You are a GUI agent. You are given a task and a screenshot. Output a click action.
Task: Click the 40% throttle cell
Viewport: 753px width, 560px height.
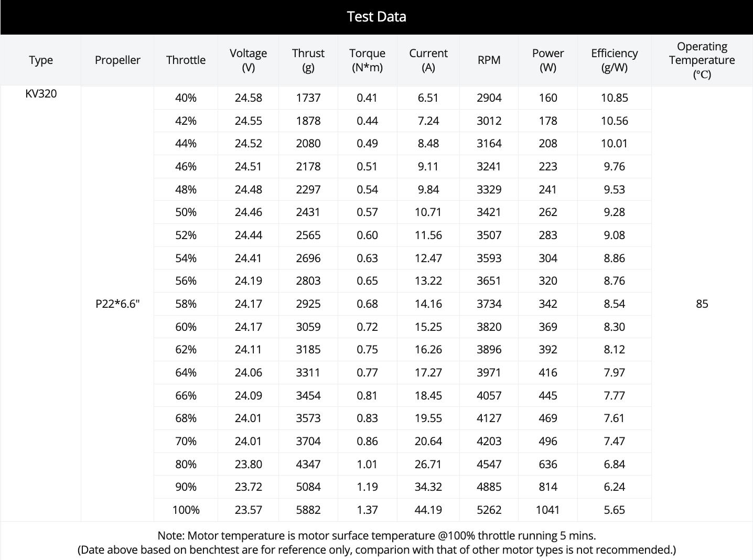click(186, 98)
